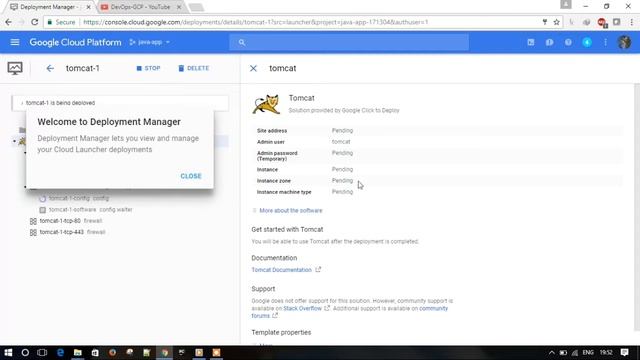Click the Deployment Manager product icon
Screen dimensions: 640x360
coord(15,68)
